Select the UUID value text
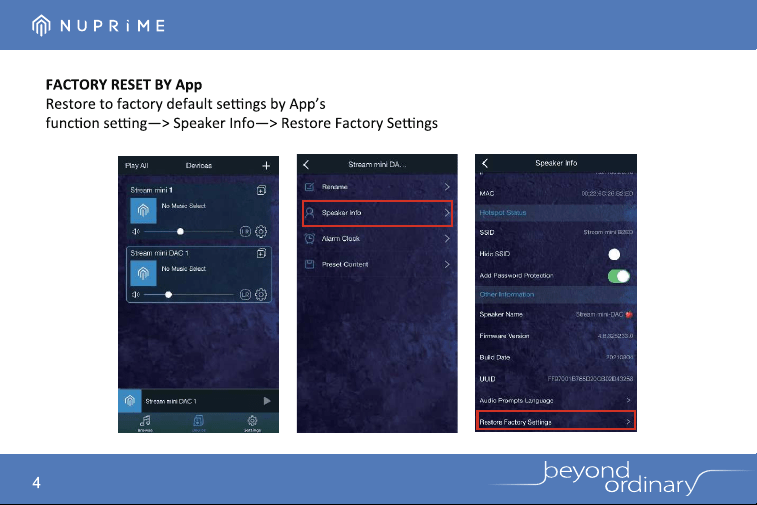The image size is (757, 505). tap(590, 379)
